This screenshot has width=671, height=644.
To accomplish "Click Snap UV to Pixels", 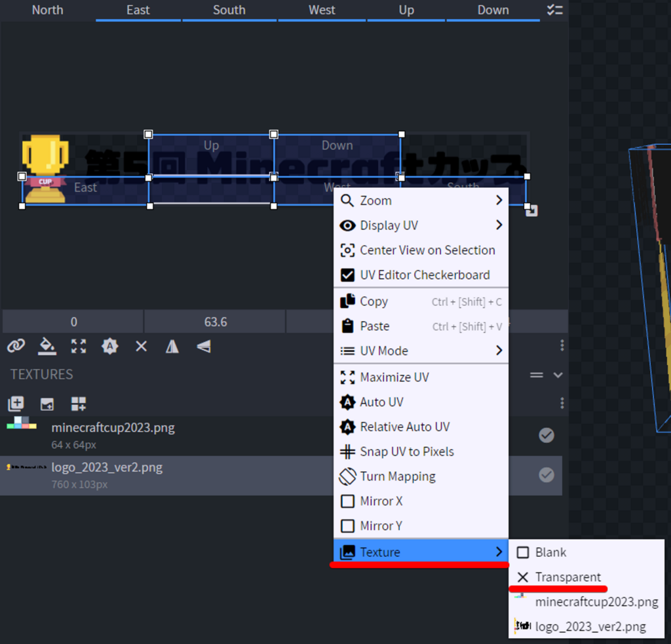I will coord(406,451).
